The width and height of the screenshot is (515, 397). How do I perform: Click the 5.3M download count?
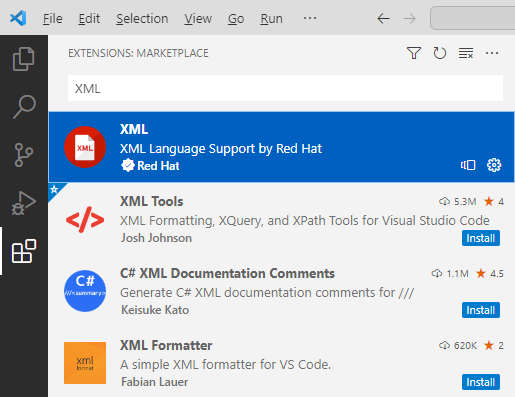click(x=465, y=201)
